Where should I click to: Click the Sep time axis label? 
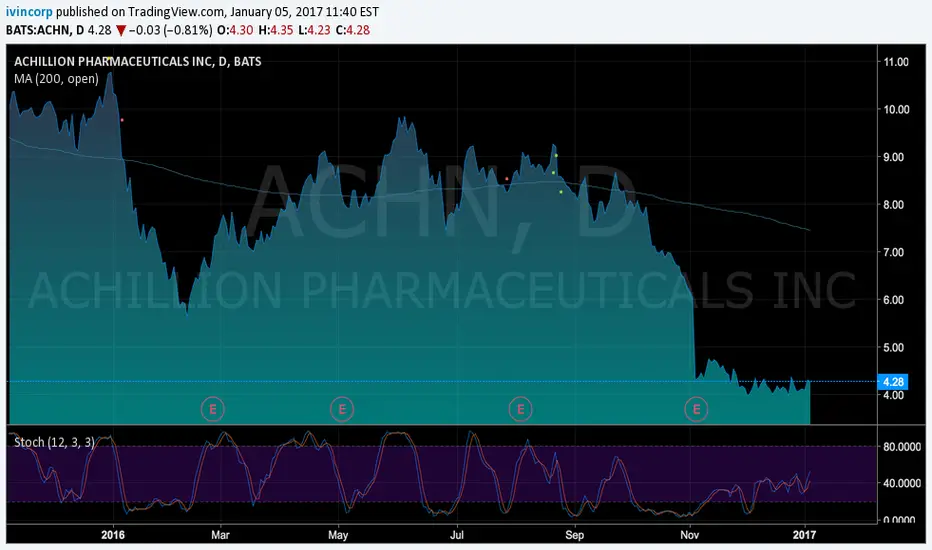click(x=575, y=535)
